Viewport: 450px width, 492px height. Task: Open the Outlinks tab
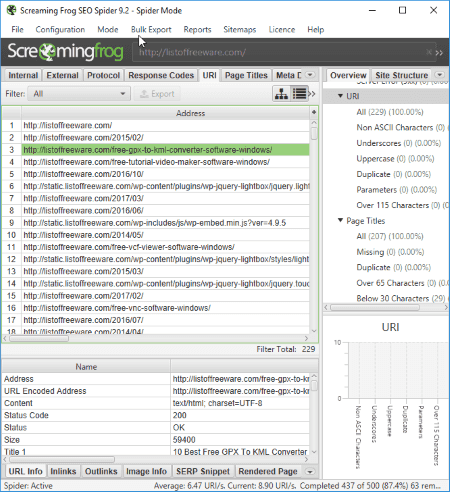pos(101,471)
